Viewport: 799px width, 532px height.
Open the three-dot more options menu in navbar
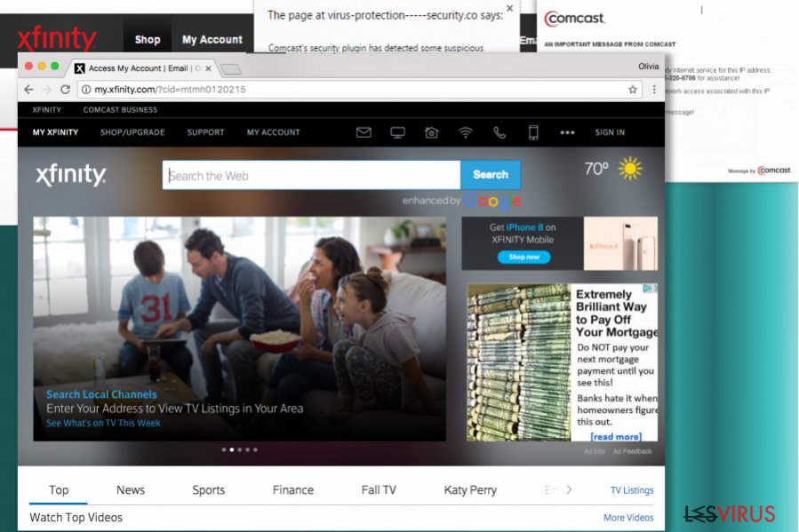click(567, 132)
